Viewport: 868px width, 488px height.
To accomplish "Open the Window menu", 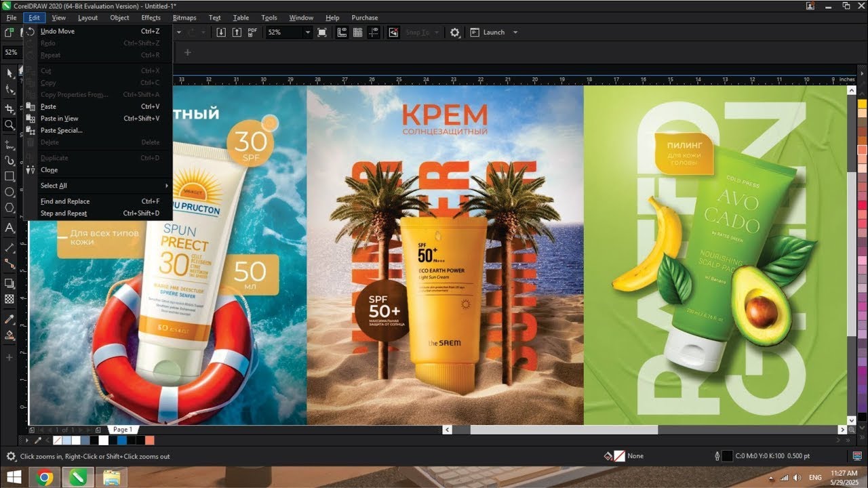I will (301, 18).
